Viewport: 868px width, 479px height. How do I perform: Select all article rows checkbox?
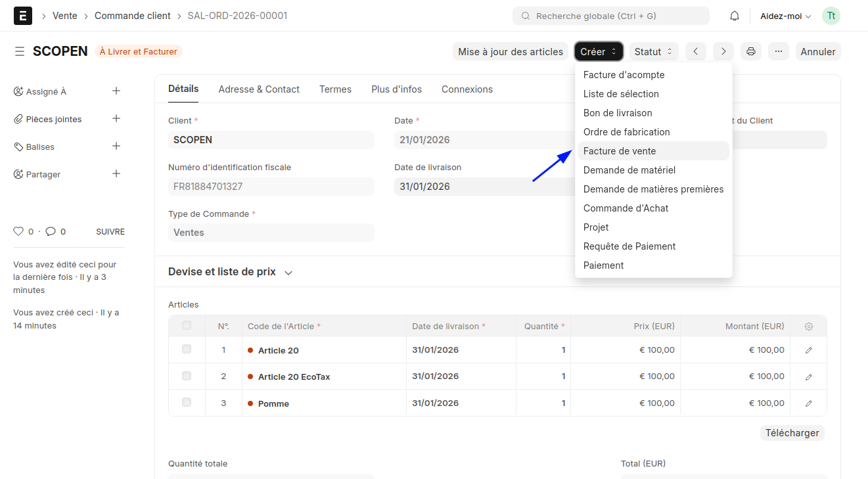point(187,325)
